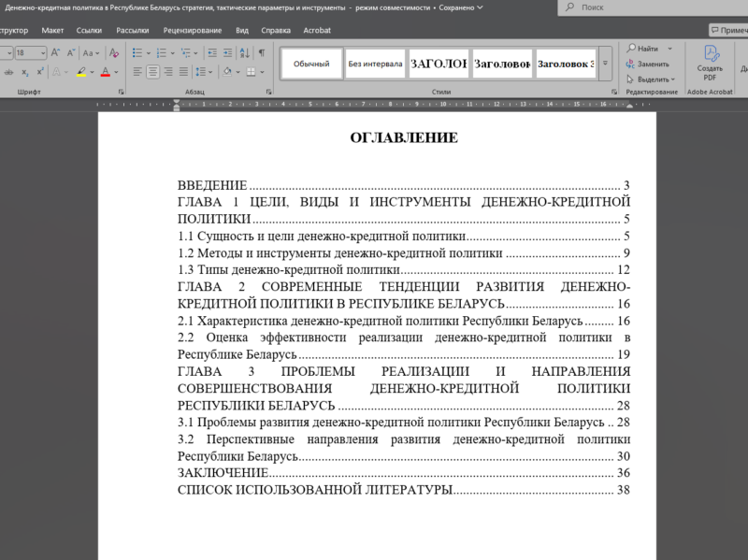Click the СПИСОК ИСПОЛЬЗОВАННОЙ ЛИТЕРАТУРЫ entry
This screenshot has width=748, height=560.
404,490
